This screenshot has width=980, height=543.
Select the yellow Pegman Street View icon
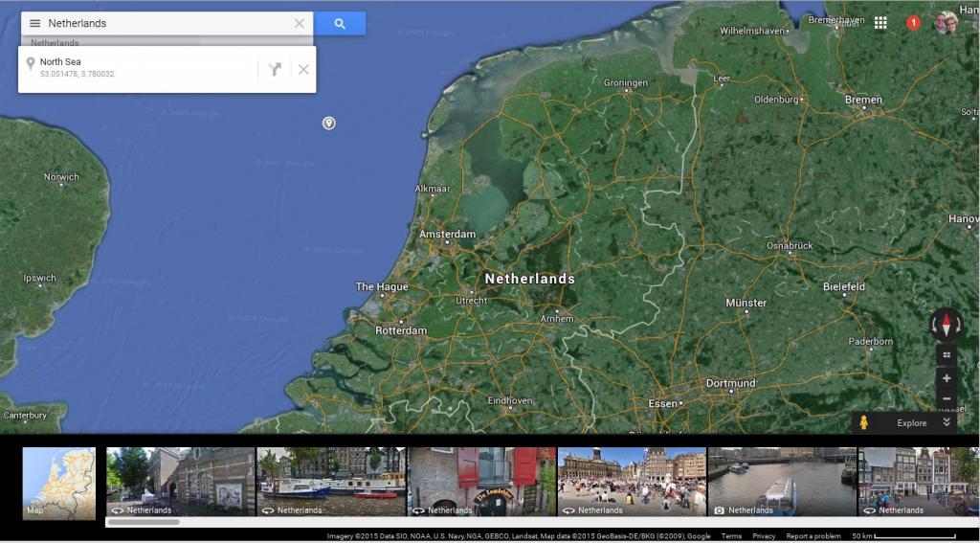(x=864, y=422)
